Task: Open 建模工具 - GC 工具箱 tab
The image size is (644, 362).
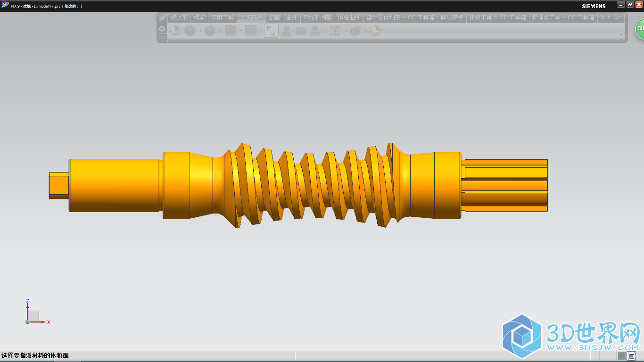Action: tap(498, 17)
